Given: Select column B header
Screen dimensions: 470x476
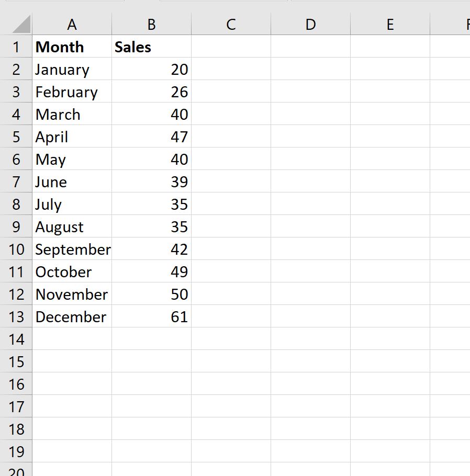Looking at the screenshot, I should tap(152, 24).
